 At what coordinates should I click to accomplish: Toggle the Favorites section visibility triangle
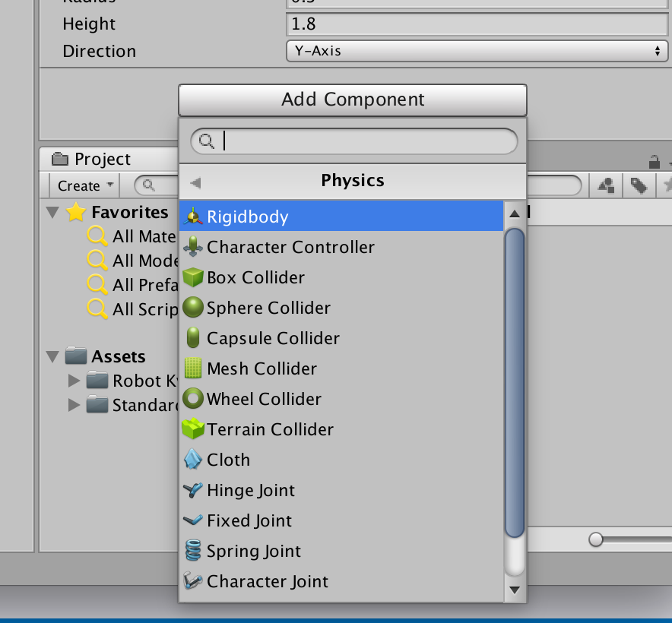click(x=52, y=212)
